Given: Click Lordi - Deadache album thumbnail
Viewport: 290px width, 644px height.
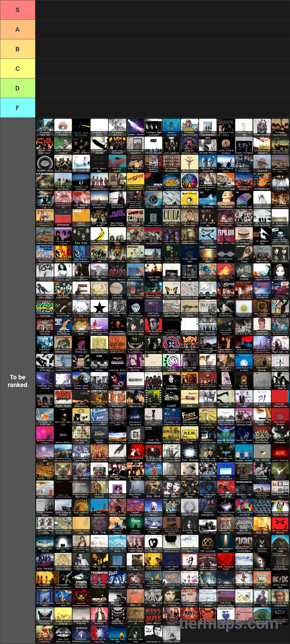Looking at the screenshot, I should tap(171, 146).
